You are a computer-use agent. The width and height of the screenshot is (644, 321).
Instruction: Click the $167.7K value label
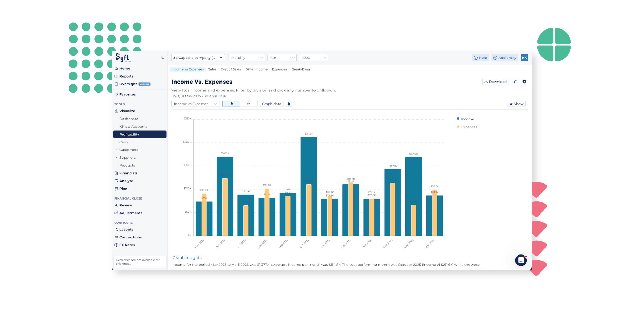click(414, 154)
